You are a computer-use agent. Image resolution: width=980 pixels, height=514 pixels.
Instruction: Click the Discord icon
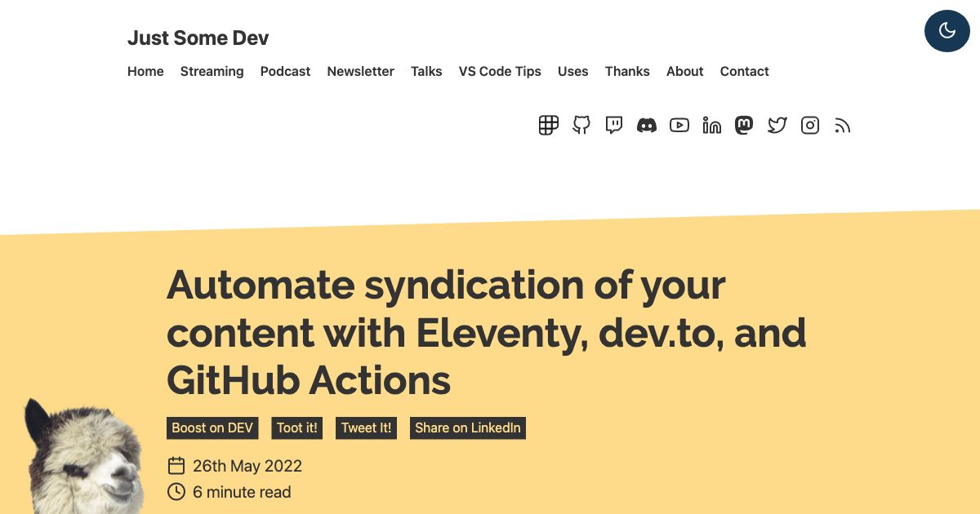click(646, 125)
